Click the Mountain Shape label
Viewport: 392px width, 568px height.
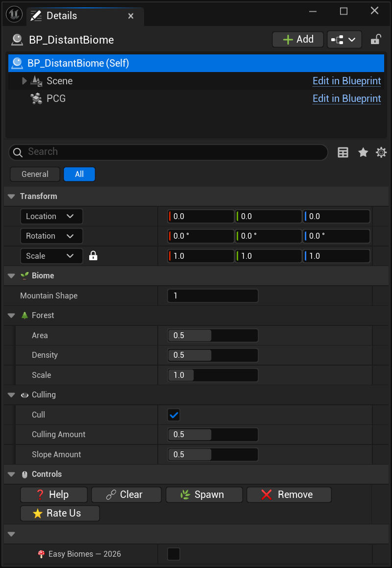pos(49,296)
